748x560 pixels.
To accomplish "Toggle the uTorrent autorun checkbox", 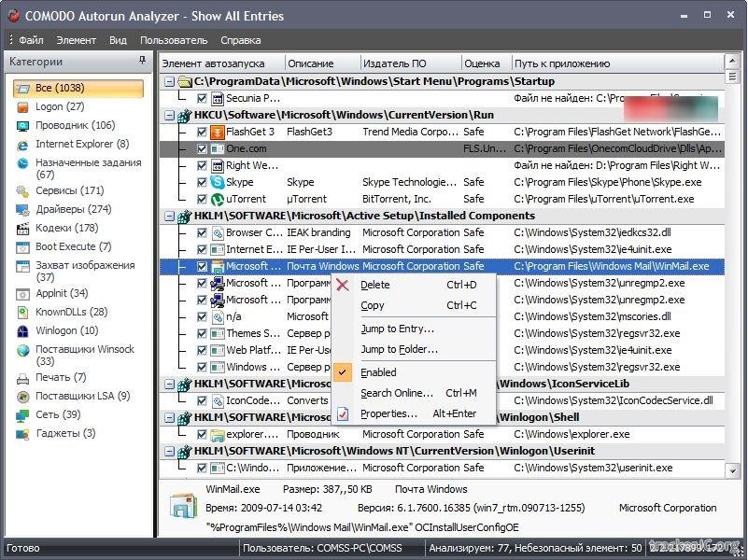I will (x=202, y=199).
